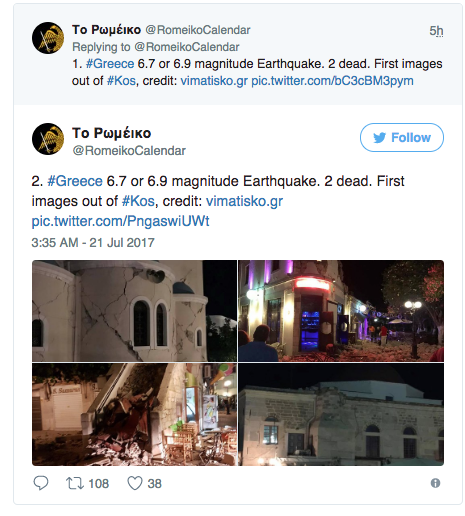This screenshot has height=516, width=465.
Task: View collapsed rubble by cafe photo
Action: pos(134,414)
